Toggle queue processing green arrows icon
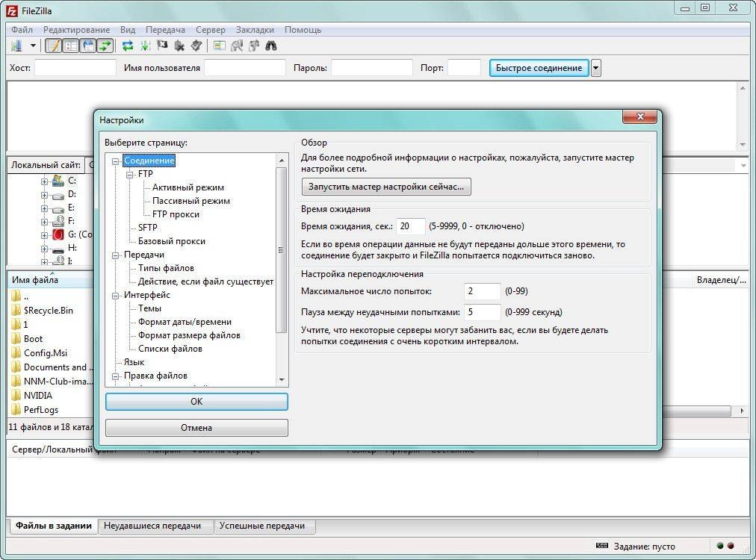The height and width of the screenshot is (560, 756). (145, 46)
